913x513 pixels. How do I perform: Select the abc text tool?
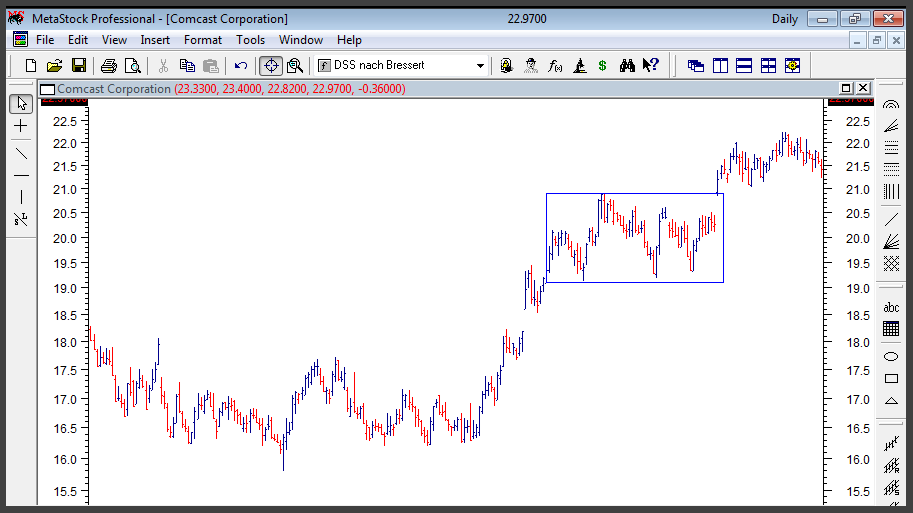[891, 307]
